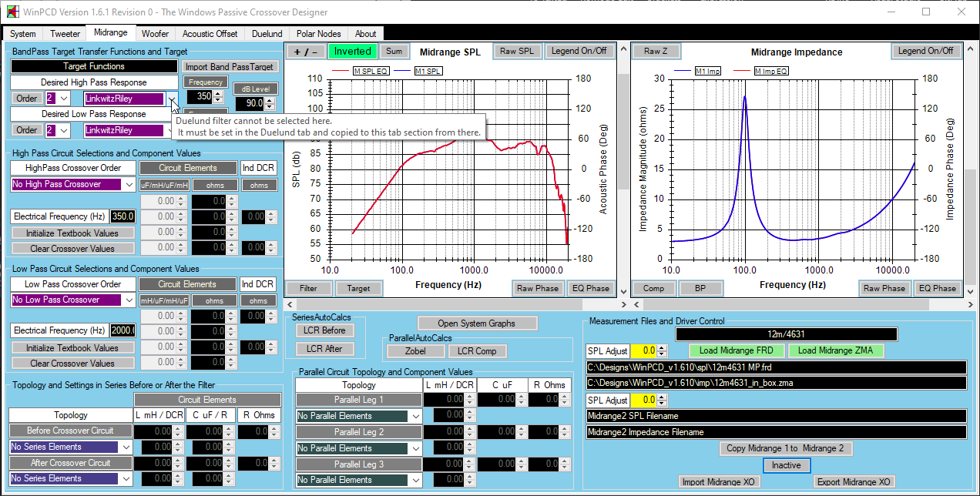The width and height of the screenshot is (980, 496).
Task: Click the WinPCD application icon in title bar
Action: (13, 12)
